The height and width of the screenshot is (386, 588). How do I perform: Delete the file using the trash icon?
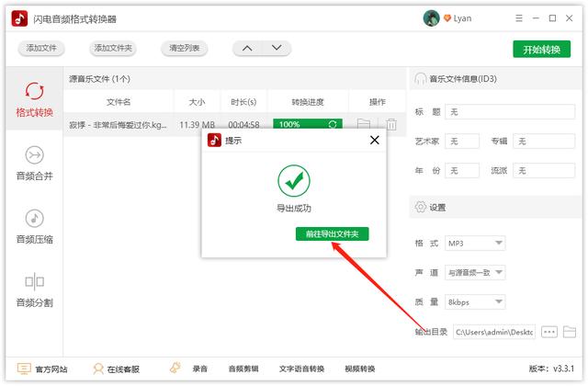(x=391, y=124)
